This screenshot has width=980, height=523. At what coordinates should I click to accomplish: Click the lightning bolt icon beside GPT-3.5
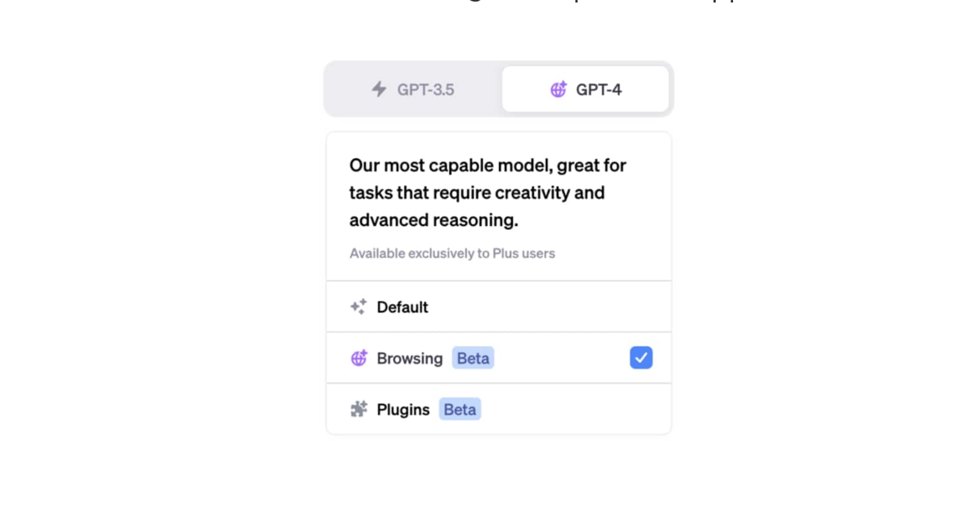pos(379,89)
